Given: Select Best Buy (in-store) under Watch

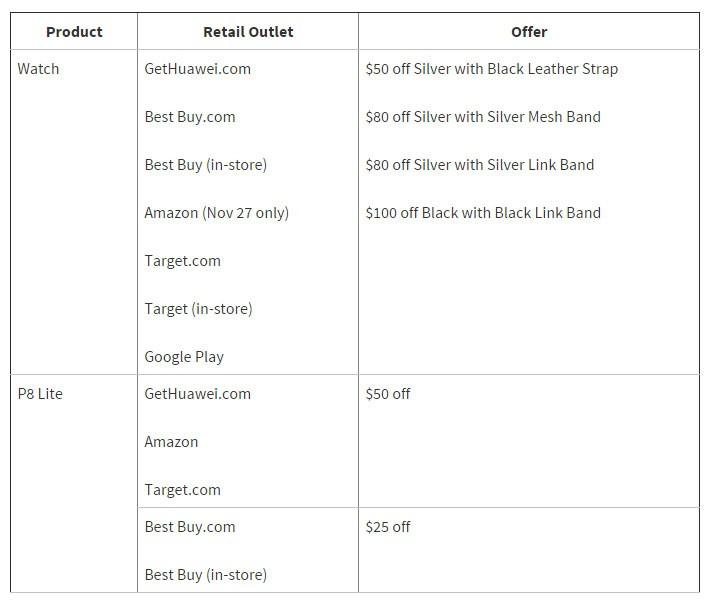Looking at the screenshot, I should pos(206,165).
